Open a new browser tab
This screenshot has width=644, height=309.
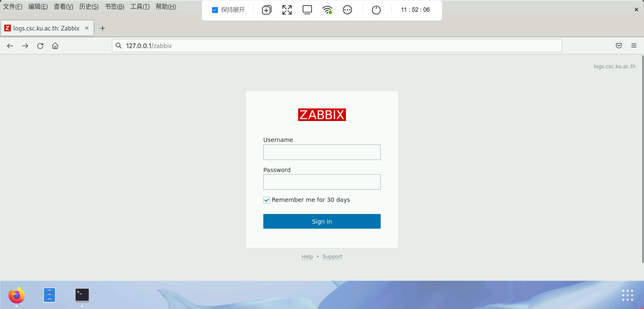tap(103, 28)
